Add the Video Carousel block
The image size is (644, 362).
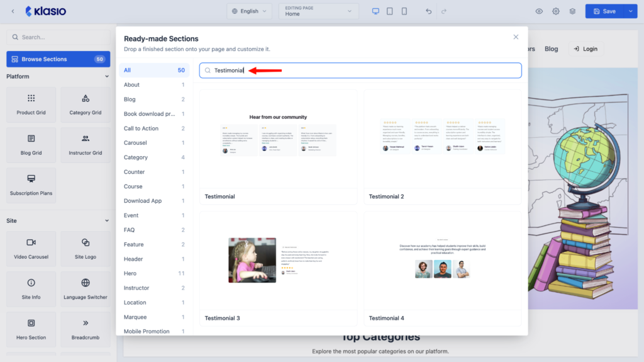[x=31, y=249]
